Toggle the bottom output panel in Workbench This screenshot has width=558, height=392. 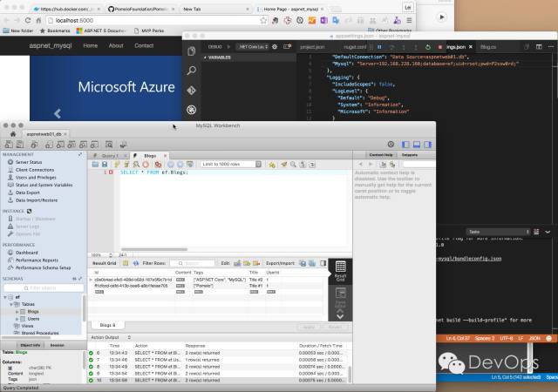417,145
